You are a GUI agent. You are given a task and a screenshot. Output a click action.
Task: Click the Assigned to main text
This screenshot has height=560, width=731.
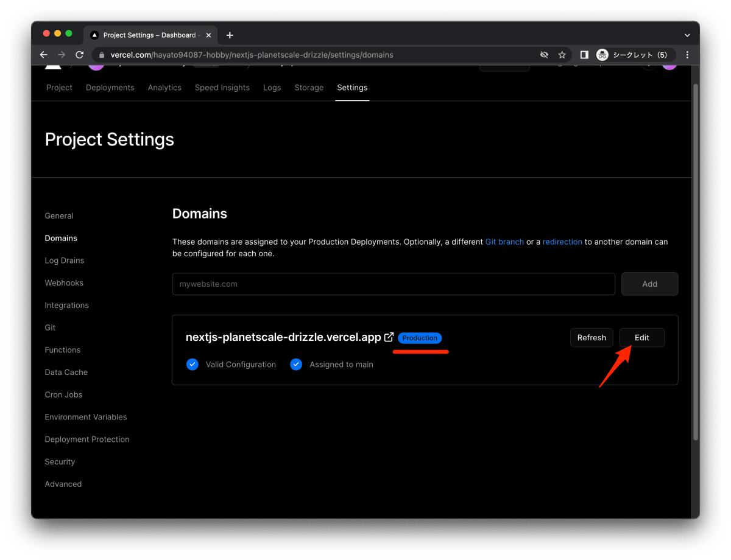(341, 365)
